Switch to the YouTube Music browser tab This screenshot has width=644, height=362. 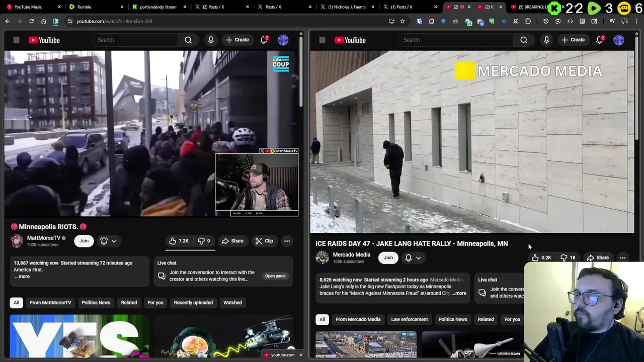point(34,7)
